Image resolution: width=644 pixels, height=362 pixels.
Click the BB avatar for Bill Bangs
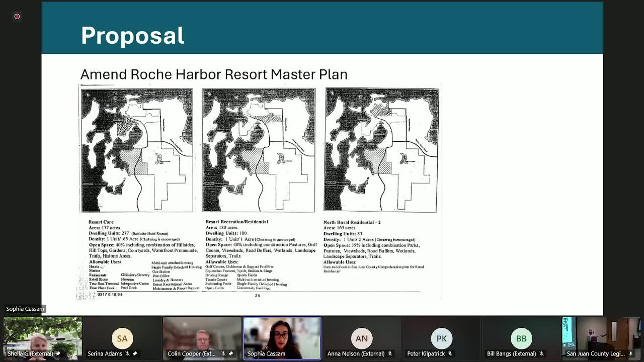521,338
